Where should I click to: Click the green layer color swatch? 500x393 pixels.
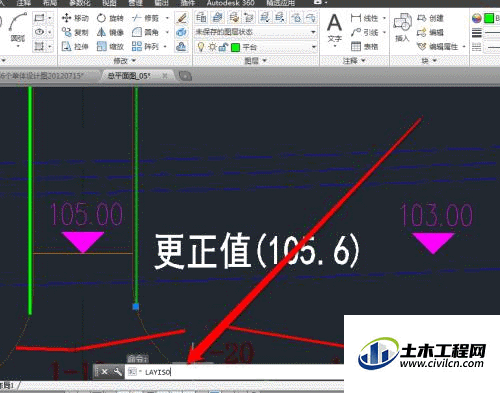235,48
